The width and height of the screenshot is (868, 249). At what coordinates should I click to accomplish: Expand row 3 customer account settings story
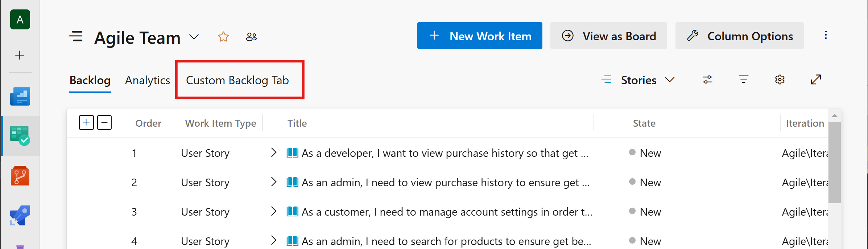(274, 212)
